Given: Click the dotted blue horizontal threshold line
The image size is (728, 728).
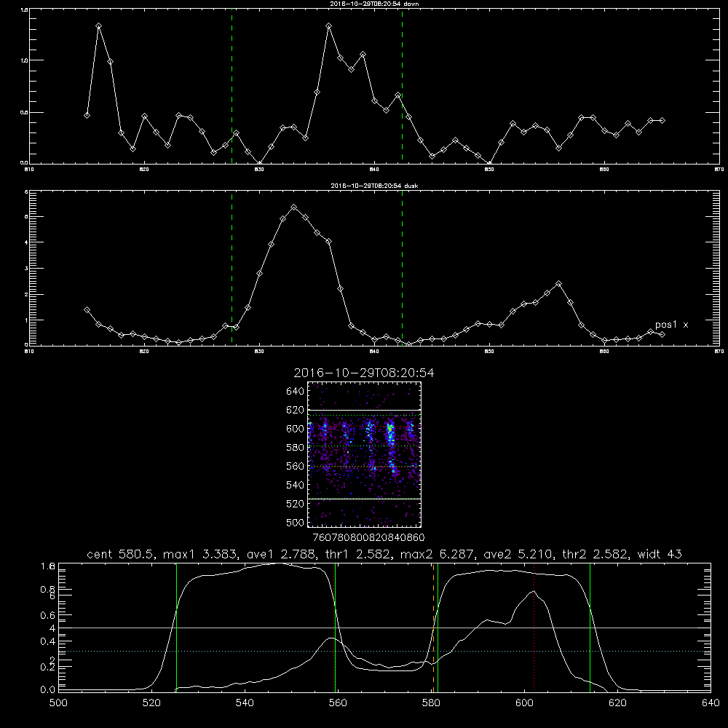Looking at the screenshot, I should (x=384, y=652).
